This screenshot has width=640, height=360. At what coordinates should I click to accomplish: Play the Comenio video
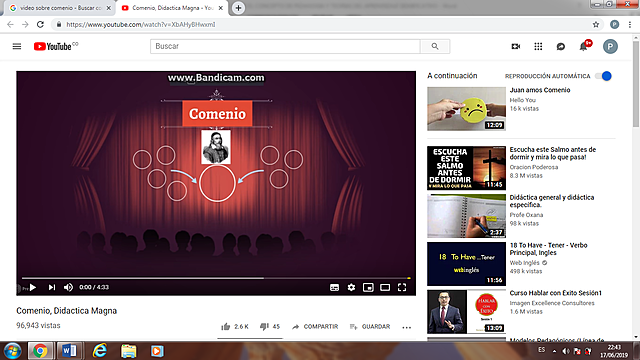click(33, 287)
